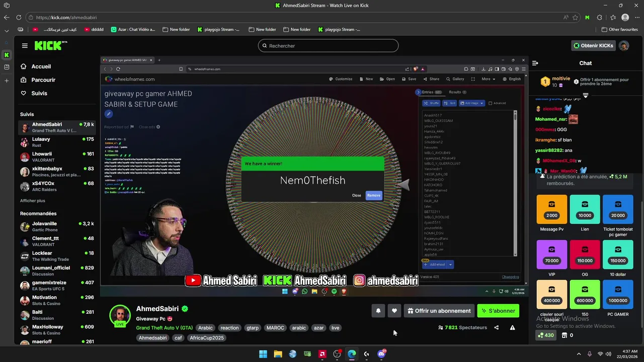Screen dimensions: 644x362
Task: Open the shop icon showing 0
Action: tap(568, 335)
